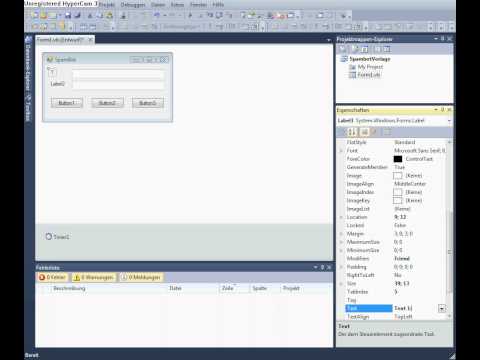Select the Timer1 component in the tray
The width and height of the screenshot is (480, 360).
coord(57,237)
